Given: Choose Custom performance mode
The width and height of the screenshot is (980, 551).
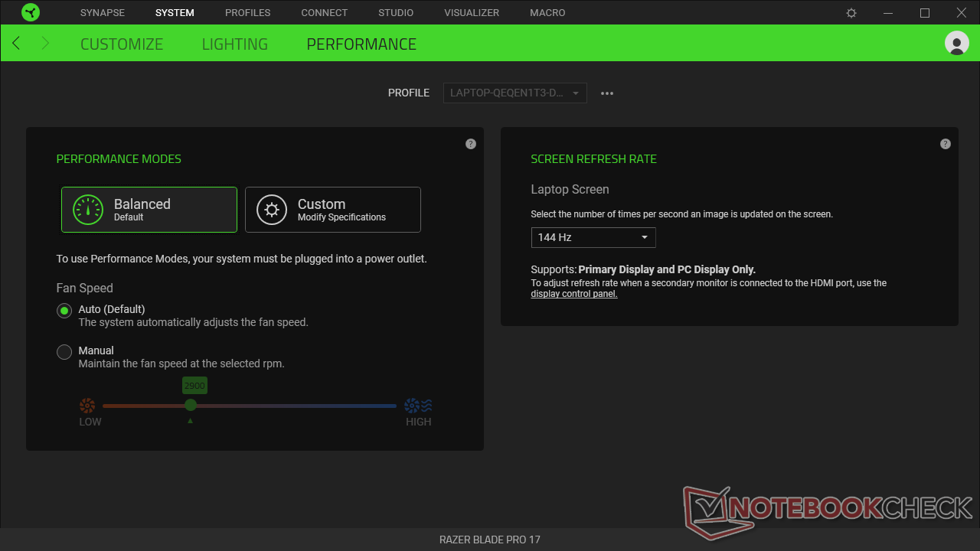Looking at the screenshot, I should (x=333, y=210).
